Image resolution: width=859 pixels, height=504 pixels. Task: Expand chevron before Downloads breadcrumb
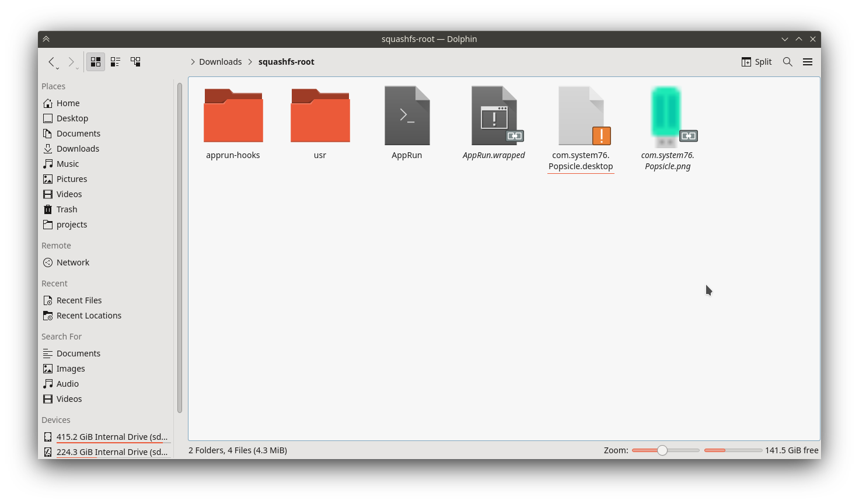point(193,62)
